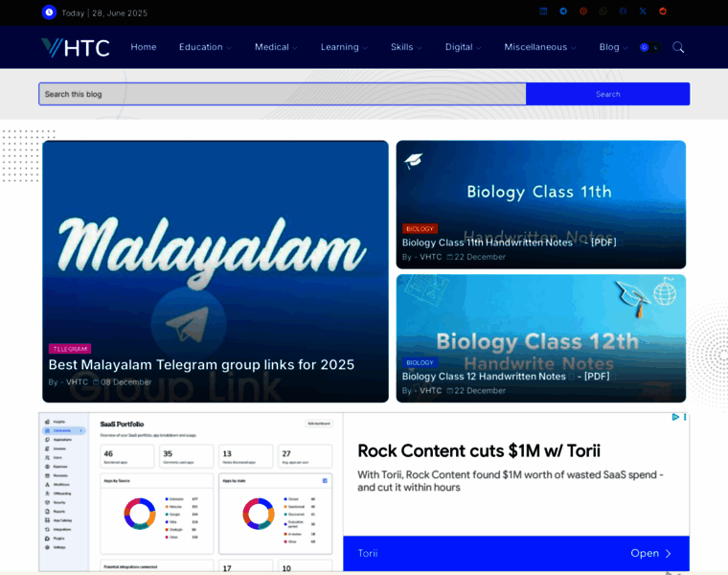Click the blue Search button

(607, 94)
